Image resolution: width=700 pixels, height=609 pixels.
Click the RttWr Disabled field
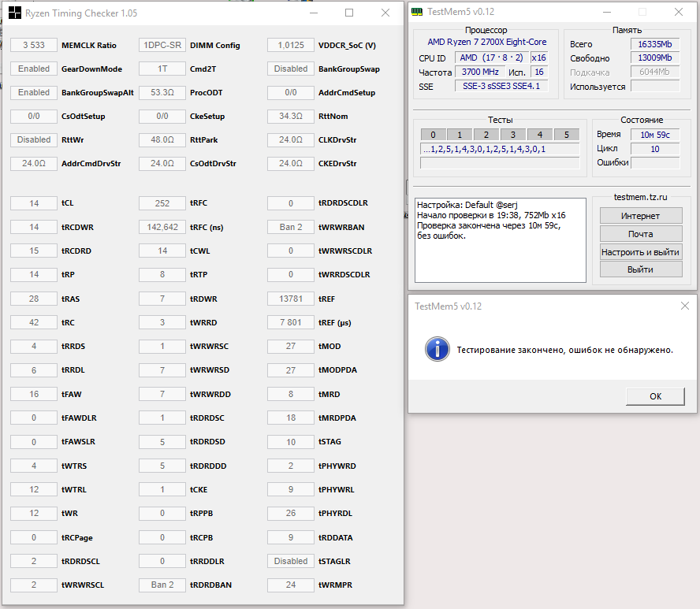pos(34,139)
